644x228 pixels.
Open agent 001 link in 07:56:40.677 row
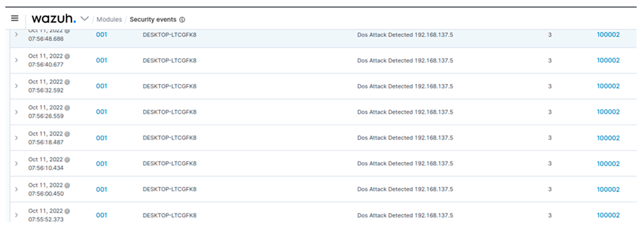102,60
